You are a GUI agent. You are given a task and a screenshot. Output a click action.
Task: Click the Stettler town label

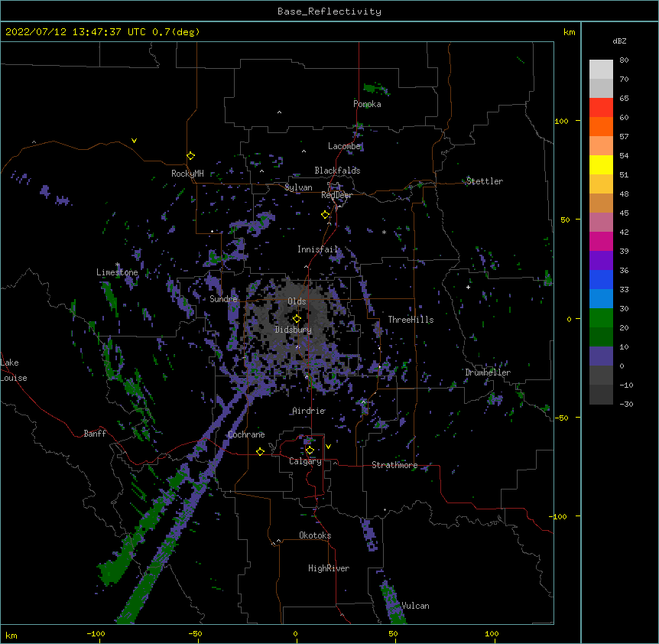coord(485,181)
